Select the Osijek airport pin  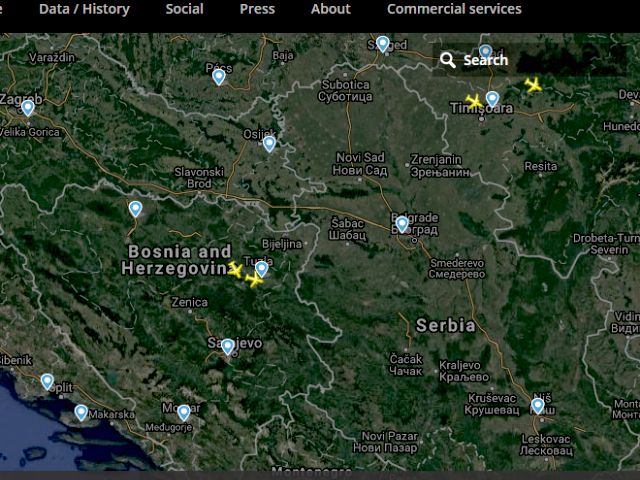pyautogui.click(x=269, y=144)
